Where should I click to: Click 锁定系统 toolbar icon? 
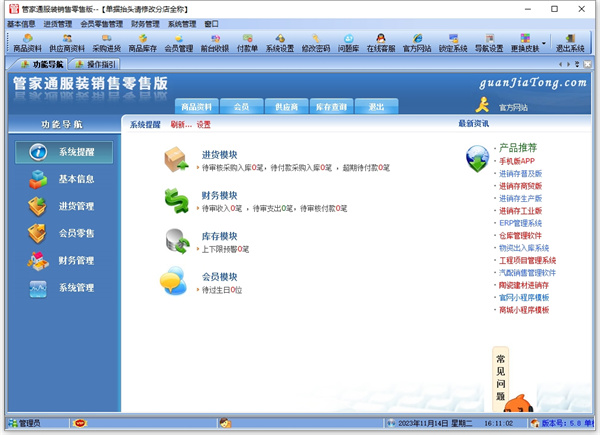453,43
